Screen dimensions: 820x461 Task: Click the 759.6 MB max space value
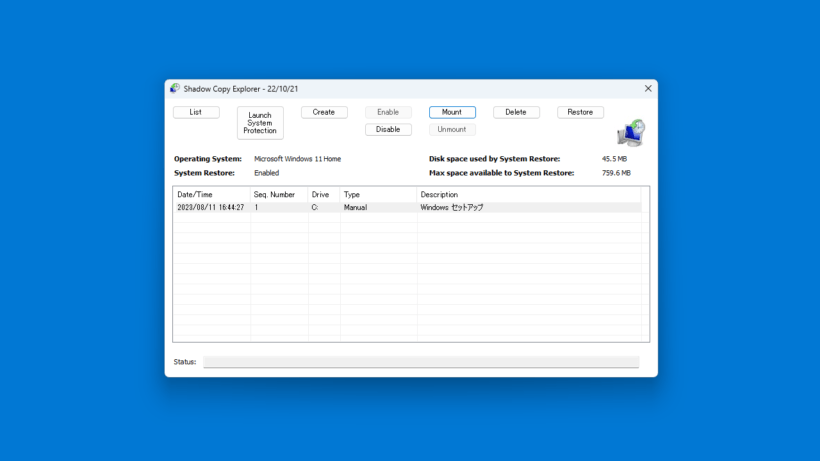(x=616, y=173)
